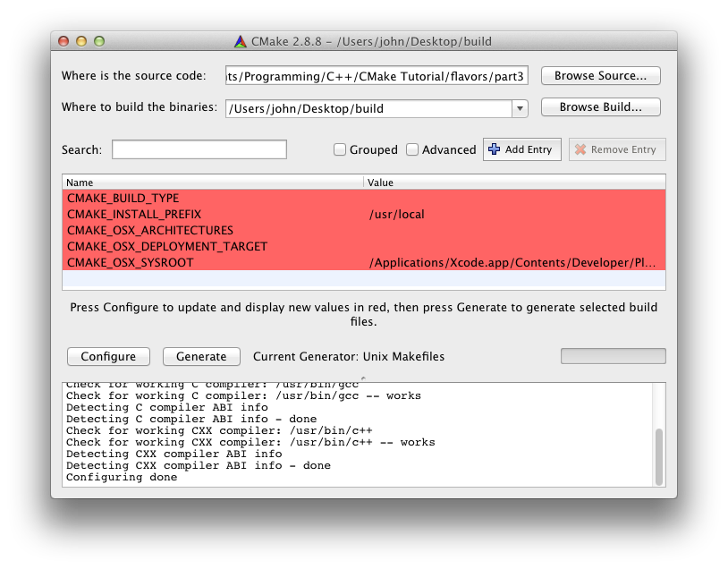The width and height of the screenshot is (728, 569).
Task: Zoom the window with green button
Action: tap(99, 41)
